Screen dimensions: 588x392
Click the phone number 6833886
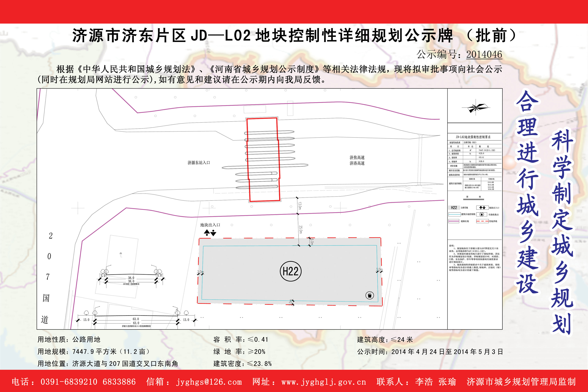tap(119, 382)
